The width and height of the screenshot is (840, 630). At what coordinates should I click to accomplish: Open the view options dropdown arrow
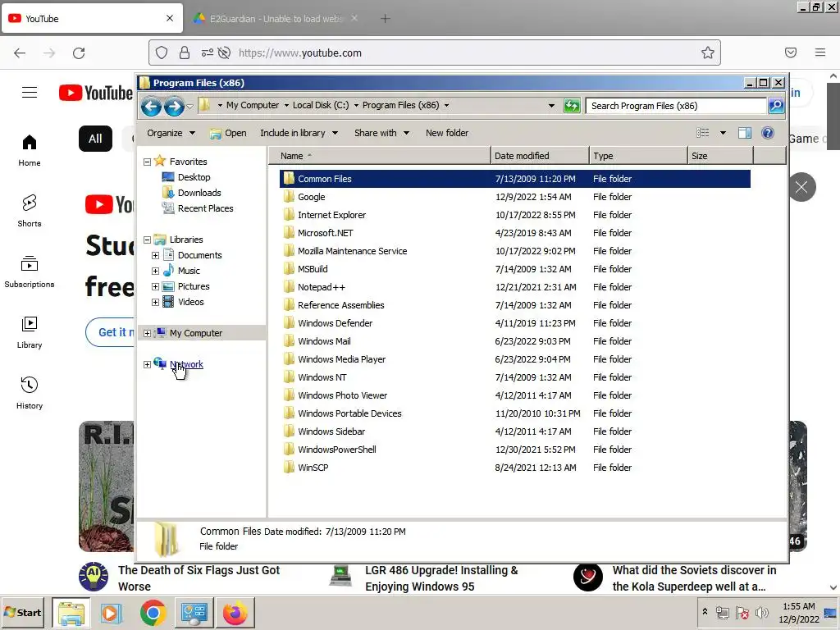click(x=723, y=133)
